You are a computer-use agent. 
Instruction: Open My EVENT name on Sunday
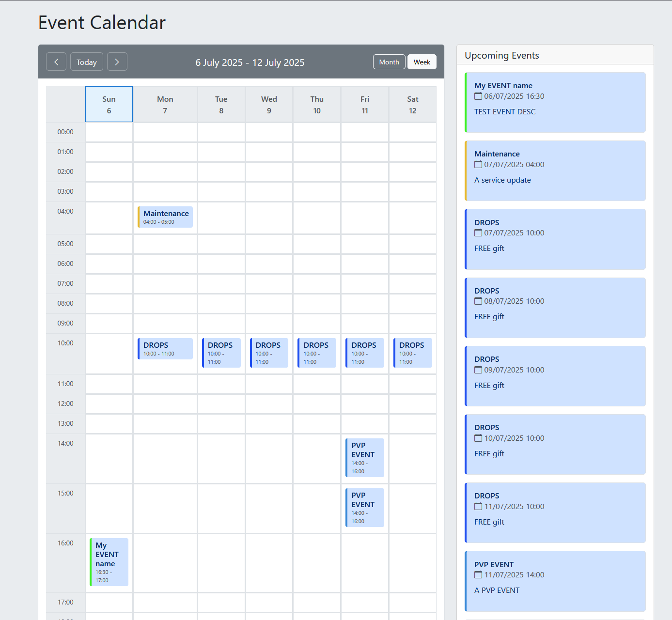109,562
